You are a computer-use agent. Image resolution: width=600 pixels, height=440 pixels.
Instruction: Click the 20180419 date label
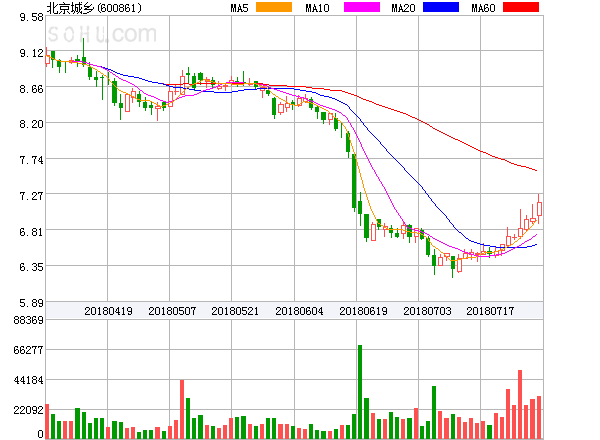108,311
